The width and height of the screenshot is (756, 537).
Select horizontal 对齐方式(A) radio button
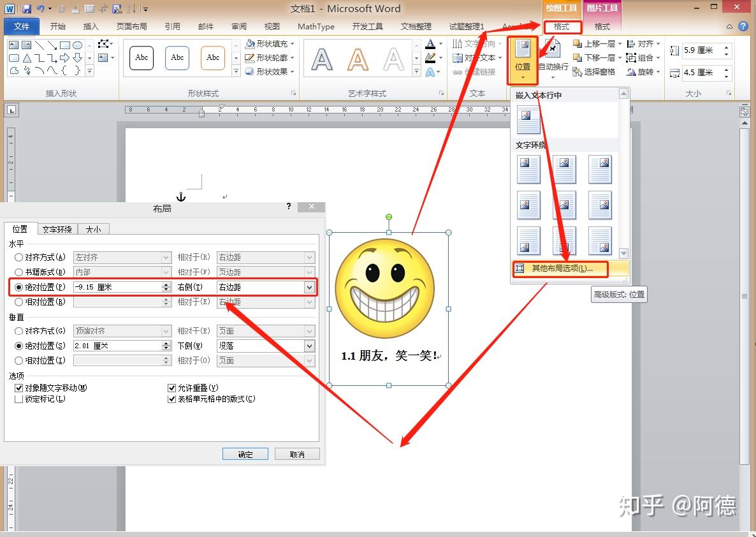(18, 258)
